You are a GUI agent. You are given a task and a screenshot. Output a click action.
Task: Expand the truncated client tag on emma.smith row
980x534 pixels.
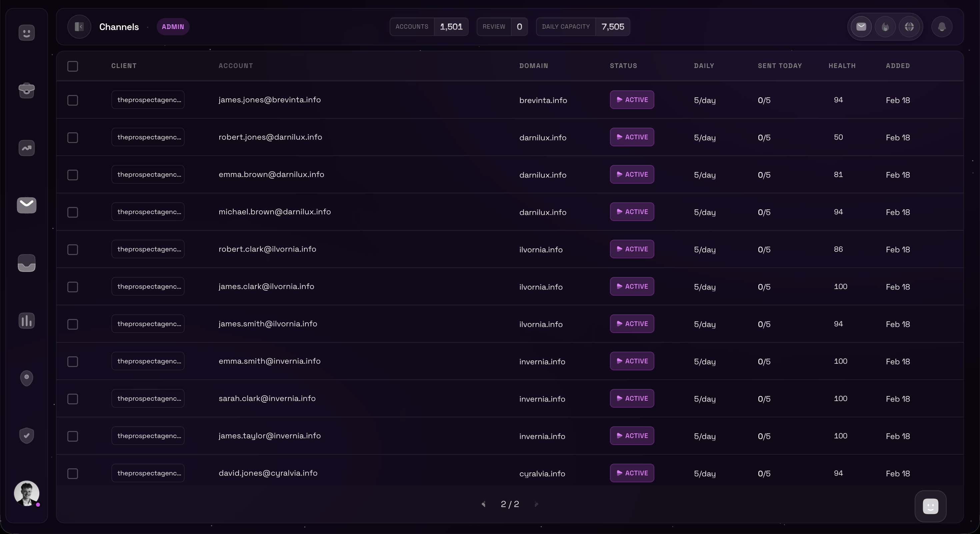point(148,361)
